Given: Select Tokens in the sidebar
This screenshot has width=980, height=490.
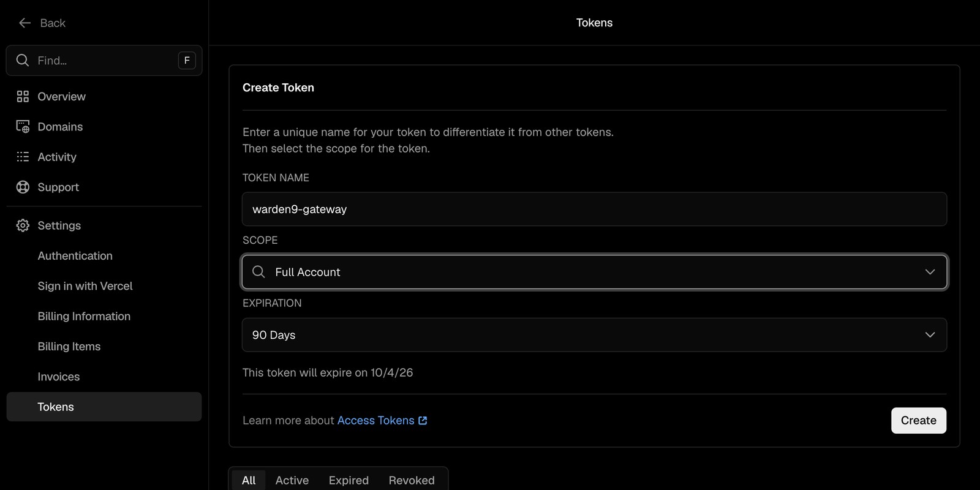Looking at the screenshot, I should click(104, 407).
